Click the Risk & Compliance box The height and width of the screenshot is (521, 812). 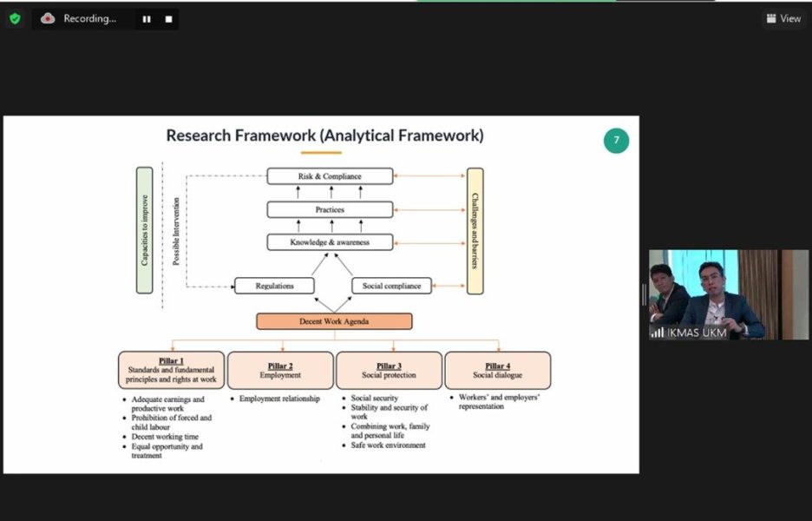click(x=330, y=176)
